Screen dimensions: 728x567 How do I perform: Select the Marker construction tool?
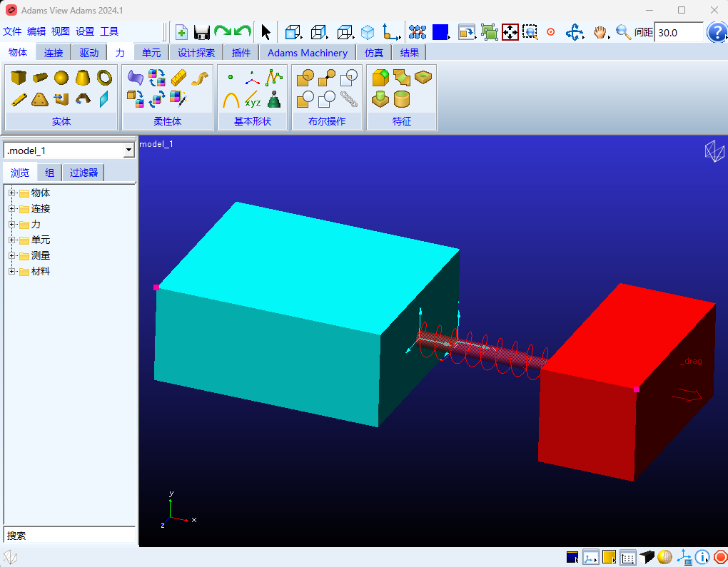pyautogui.click(x=253, y=78)
